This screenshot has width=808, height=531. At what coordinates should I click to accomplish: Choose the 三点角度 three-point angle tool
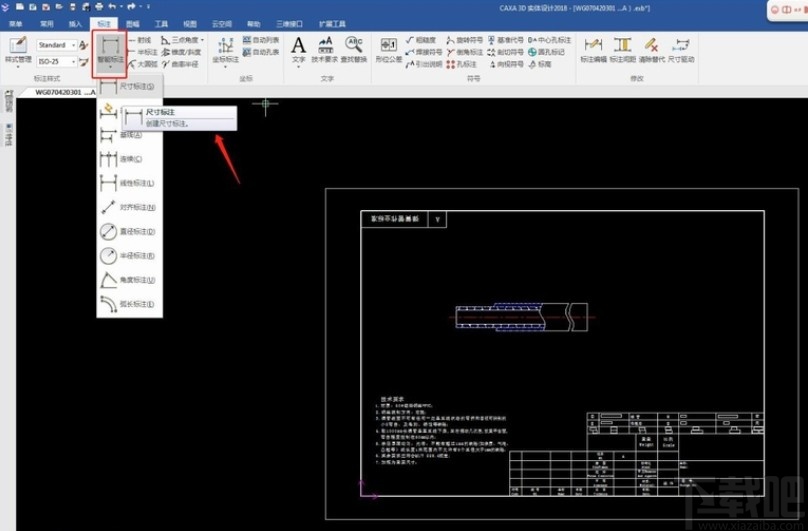(179, 40)
